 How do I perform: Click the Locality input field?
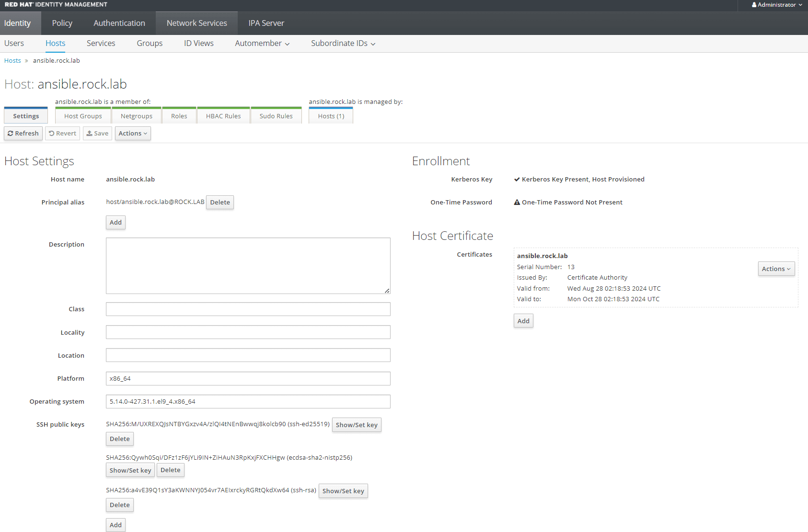click(248, 332)
